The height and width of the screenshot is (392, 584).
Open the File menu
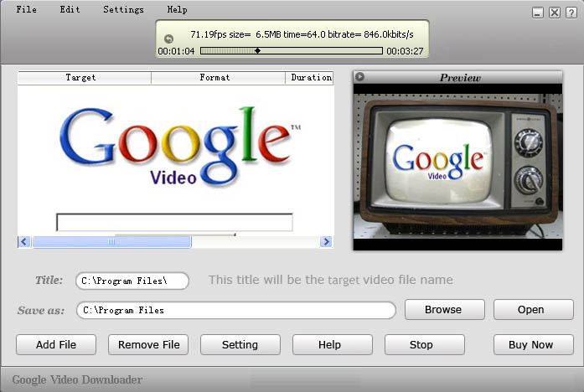pos(26,10)
